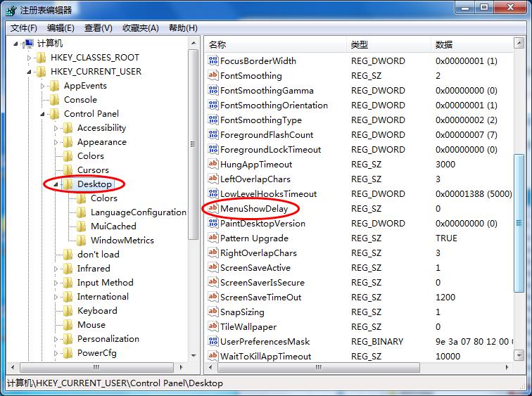Expand the Input Method key arrow
This screenshot has width=532, height=396.
56,283
